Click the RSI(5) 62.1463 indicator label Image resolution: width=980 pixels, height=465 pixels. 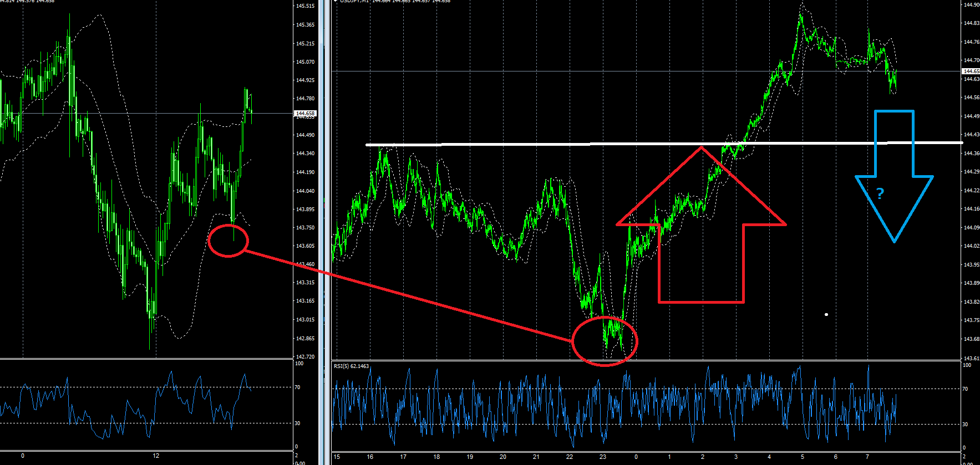351,366
